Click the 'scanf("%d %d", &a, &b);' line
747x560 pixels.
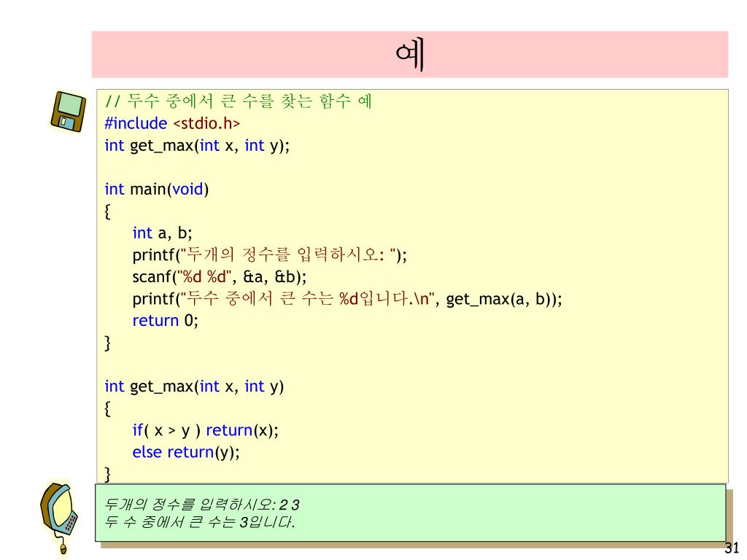coord(220,276)
